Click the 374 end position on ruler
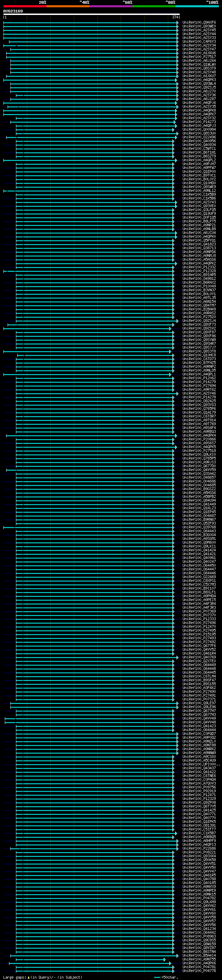 (175, 17)
